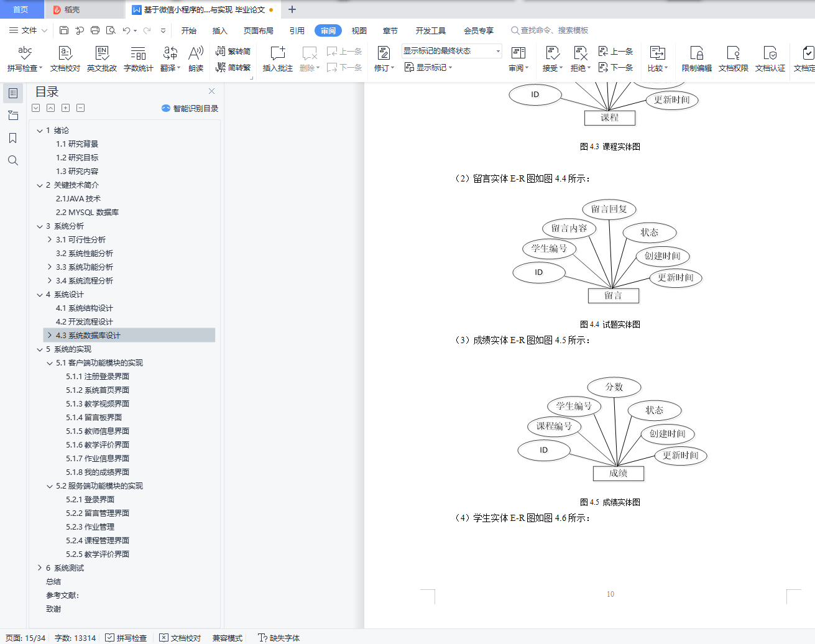Open document permissions (文档权限)
The image size is (815, 644).
tap(734, 59)
